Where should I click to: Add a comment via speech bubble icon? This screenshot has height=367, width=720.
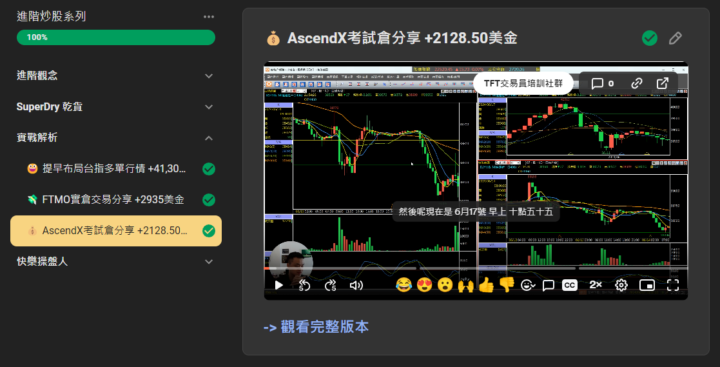[x=548, y=286]
